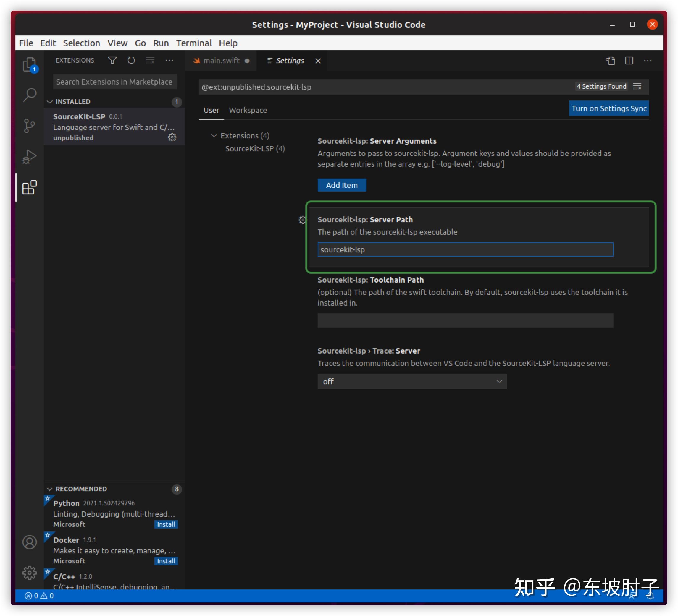This screenshot has height=616, width=678.
Task: Collapse the INSTALLED extensions section
Action: pos(50,102)
